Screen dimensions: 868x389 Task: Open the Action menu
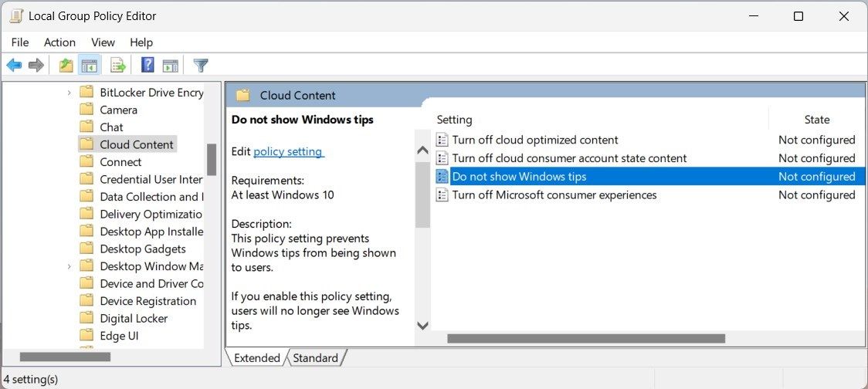coord(59,42)
